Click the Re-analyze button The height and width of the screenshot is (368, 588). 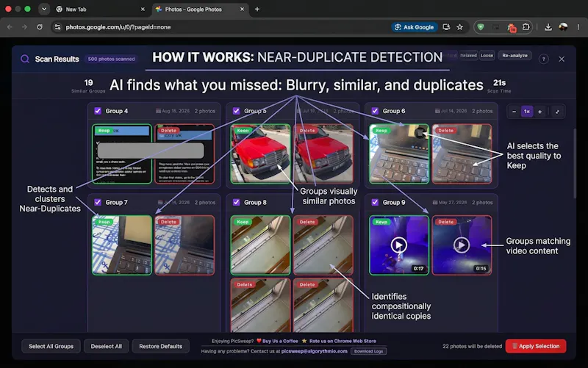pyautogui.click(x=514, y=56)
